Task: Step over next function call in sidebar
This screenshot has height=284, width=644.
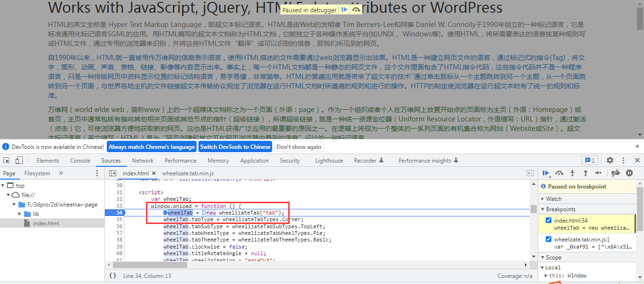Action: click(x=559, y=173)
